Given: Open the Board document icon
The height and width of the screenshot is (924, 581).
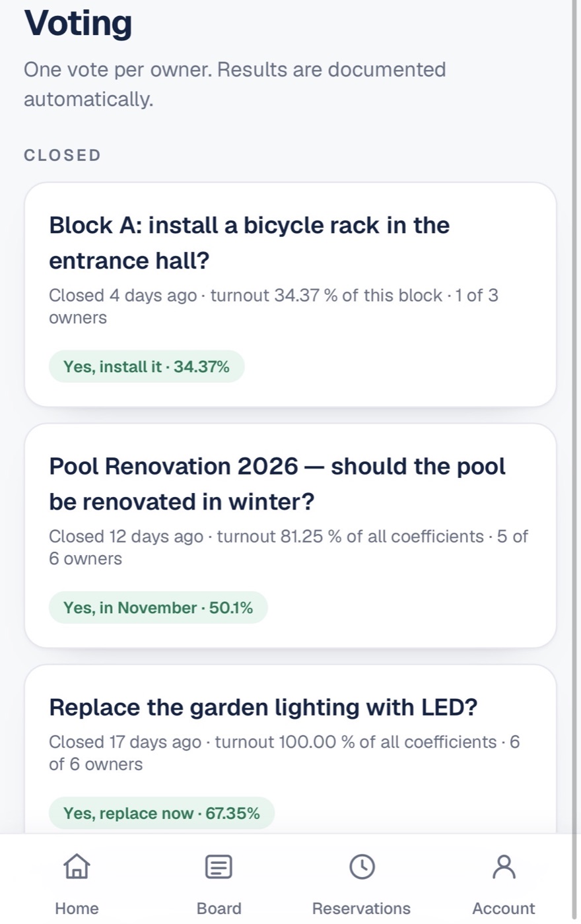Looking at the screenshot, I should [219, 867].
